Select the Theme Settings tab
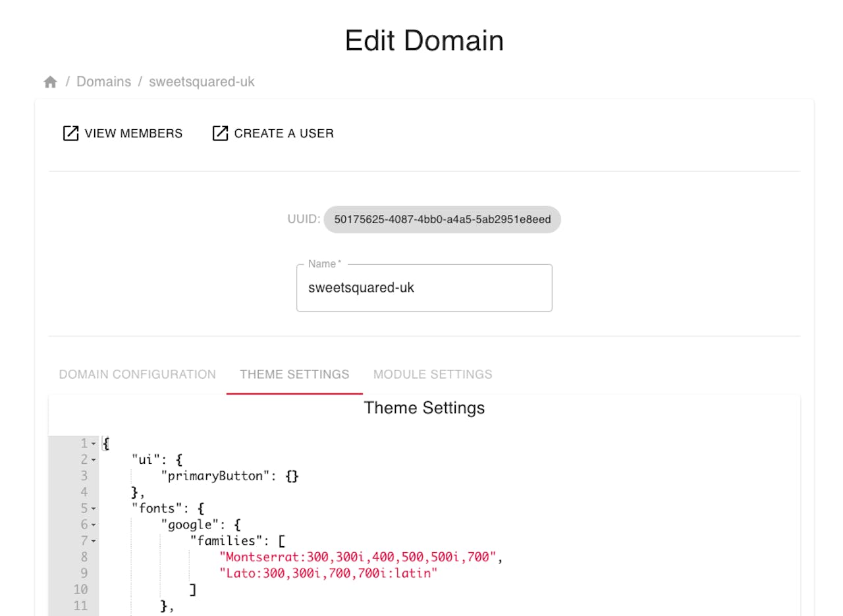Image resolution: width=843 pixels, height=616 pixels. (x=294, y=374)
